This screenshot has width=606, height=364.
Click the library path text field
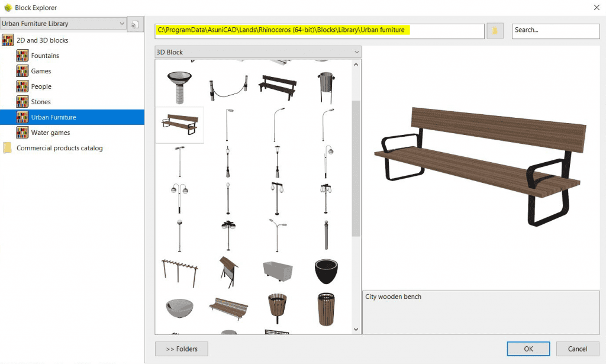coord(320,31)
